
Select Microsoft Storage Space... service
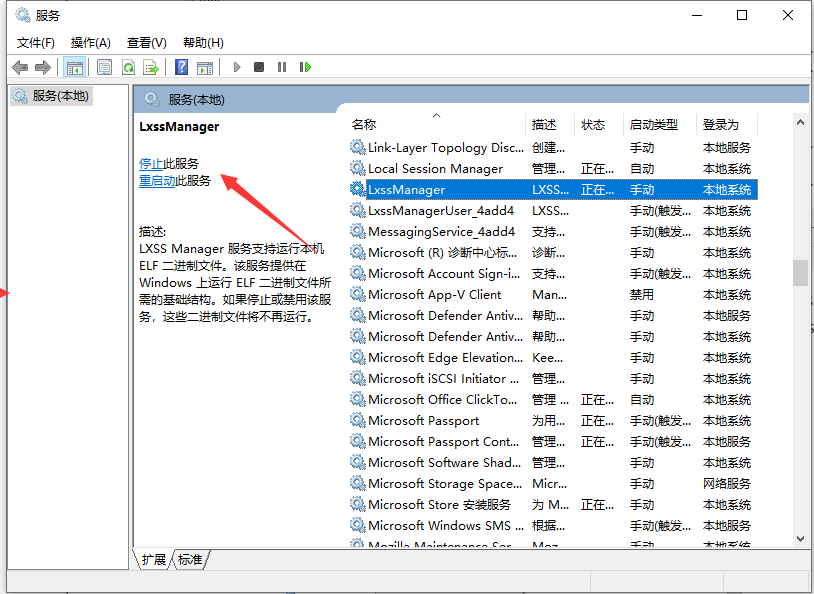pos(553,484)
